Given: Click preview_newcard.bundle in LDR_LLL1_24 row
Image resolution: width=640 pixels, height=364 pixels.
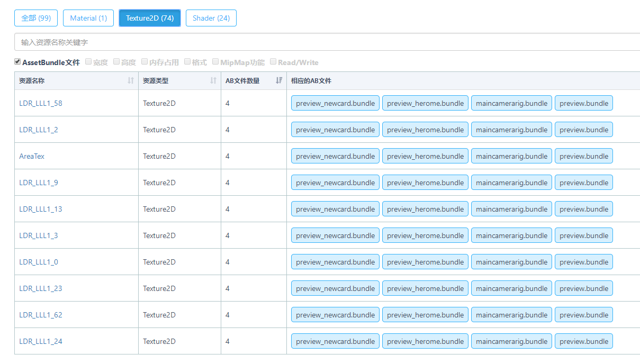Looking at the screenshot, I should pos(335,341).
